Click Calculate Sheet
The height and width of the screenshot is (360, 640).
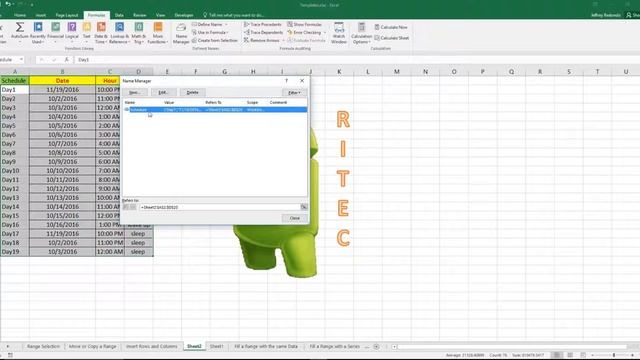click(x=391, y=38)
